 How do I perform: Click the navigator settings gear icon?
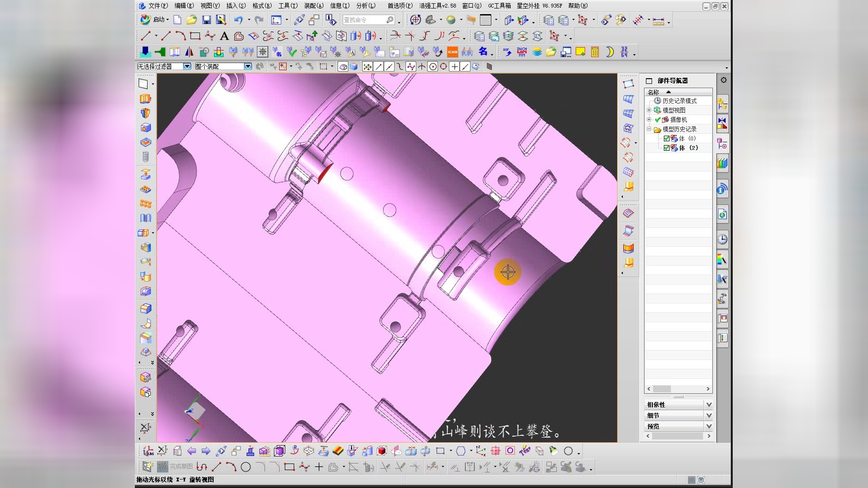point(724,80)
